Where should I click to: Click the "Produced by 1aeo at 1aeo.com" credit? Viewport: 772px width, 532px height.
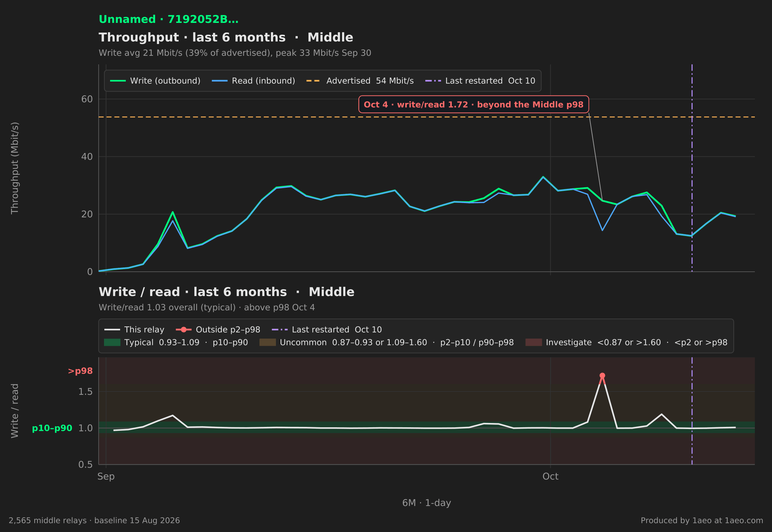tap(702, 521)
